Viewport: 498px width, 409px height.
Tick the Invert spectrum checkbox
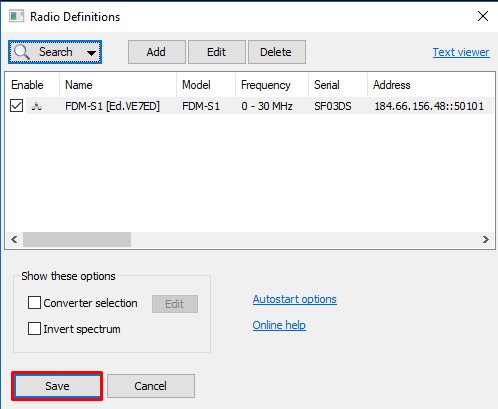pyautogui.click(x=34, y=329)
